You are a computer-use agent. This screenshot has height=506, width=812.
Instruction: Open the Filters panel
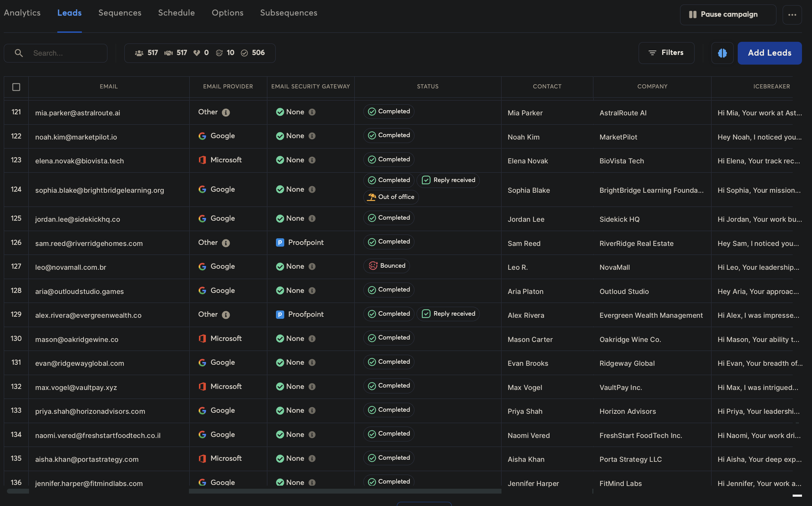(666, 53)
